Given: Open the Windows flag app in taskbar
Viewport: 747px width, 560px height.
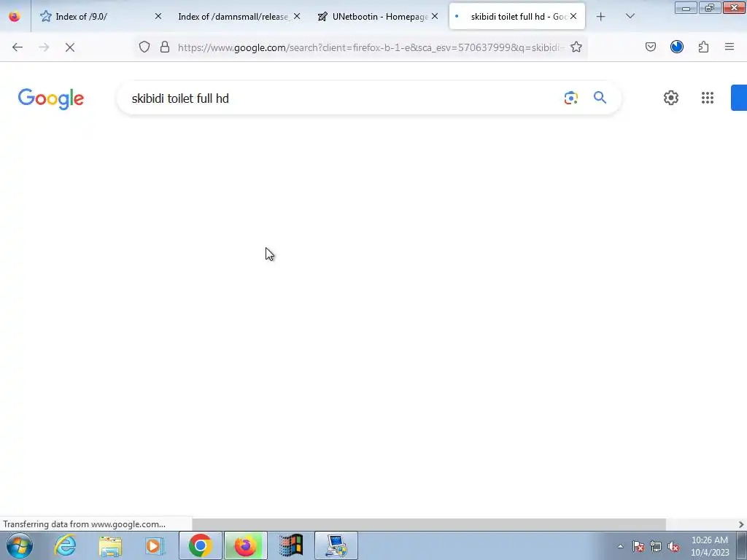Looking at the screenshot, I should pos(291,545).
